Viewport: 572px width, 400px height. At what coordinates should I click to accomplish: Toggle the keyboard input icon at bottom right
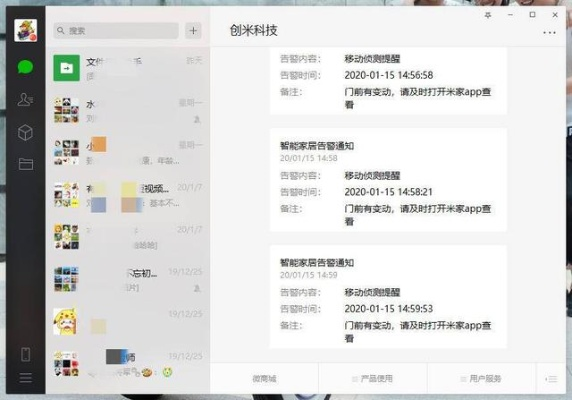click(551, 379)
